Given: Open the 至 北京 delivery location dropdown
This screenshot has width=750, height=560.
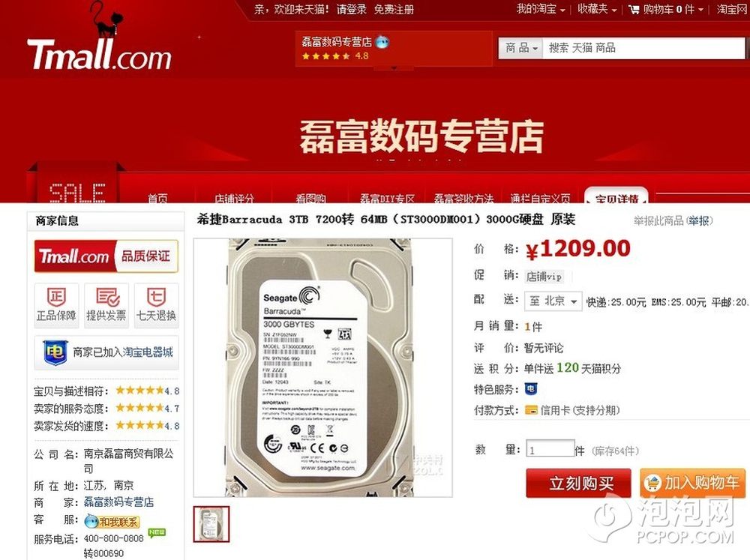Looking at the screenshot, I should pos(553,301).
